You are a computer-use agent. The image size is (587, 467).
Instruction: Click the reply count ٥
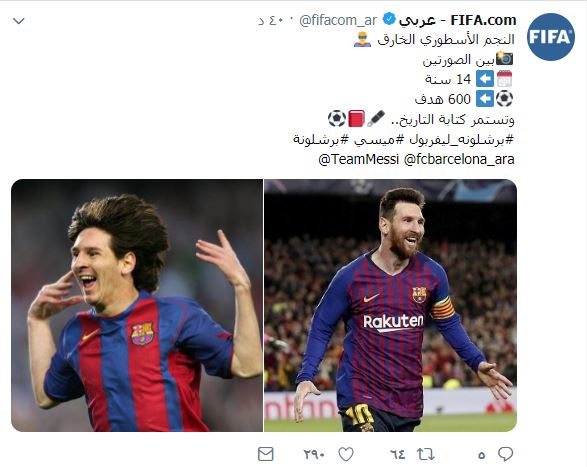pyautogui.click(x=482, y=455)
